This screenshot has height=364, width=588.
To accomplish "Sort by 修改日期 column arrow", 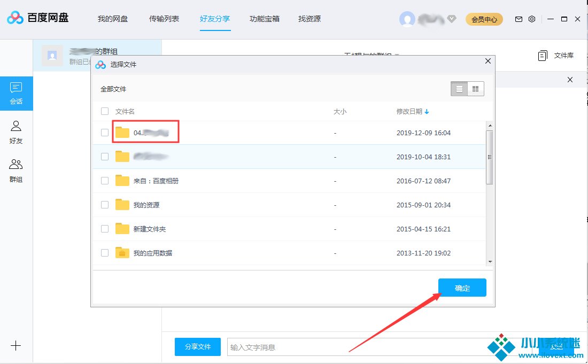I will (x=427, y=112).
